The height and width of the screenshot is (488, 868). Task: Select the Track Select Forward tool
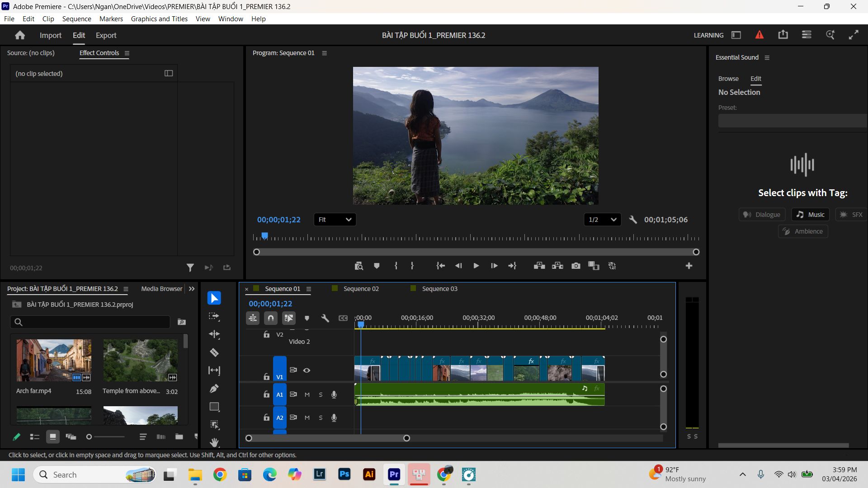[214, 316]
